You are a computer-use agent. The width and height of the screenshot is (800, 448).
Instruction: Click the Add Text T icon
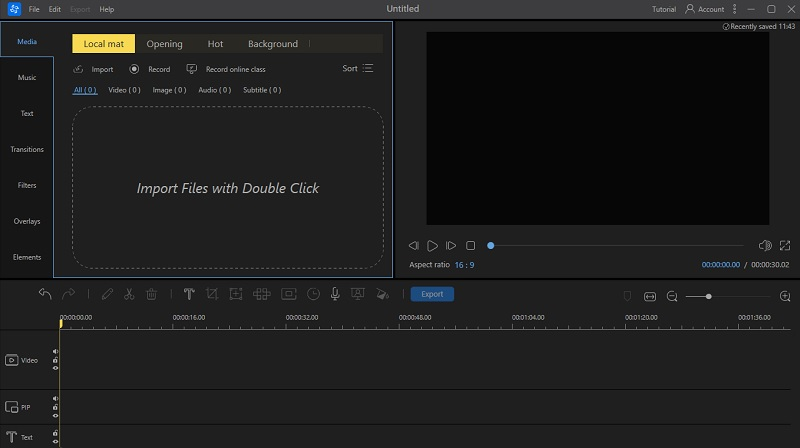(x=189, y=294)
